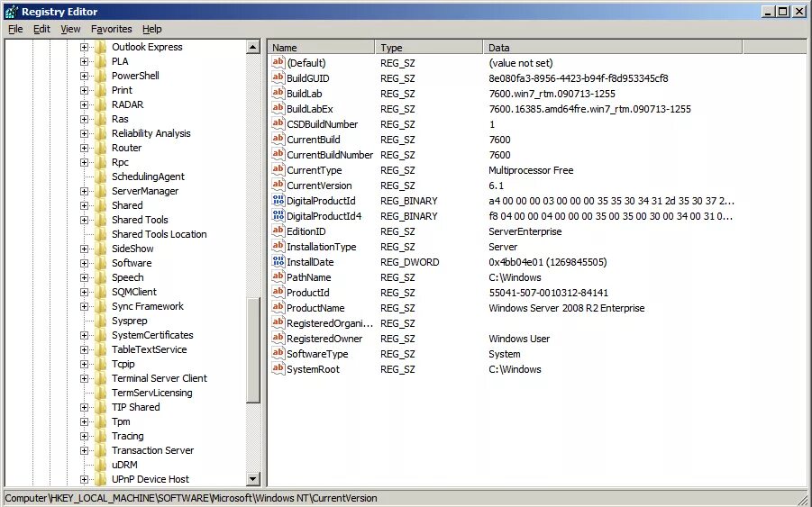Open the Help menu
The height and width of the screenshot is (507, 812).
(x=152, y=29)
